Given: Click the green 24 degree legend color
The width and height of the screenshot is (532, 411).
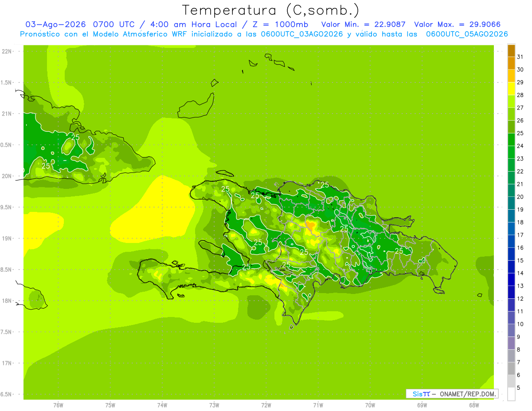Looking at the screenshot, I should 511,140.
